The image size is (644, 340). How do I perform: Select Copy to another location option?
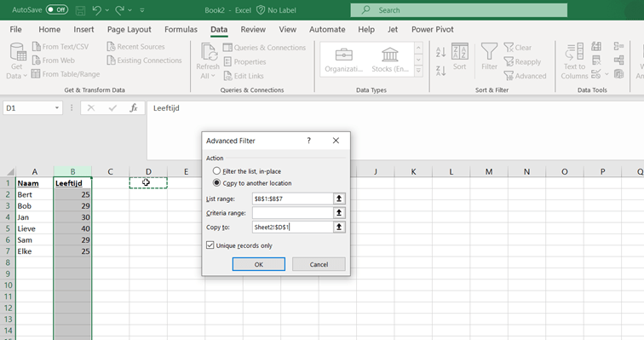coord(216,182)
